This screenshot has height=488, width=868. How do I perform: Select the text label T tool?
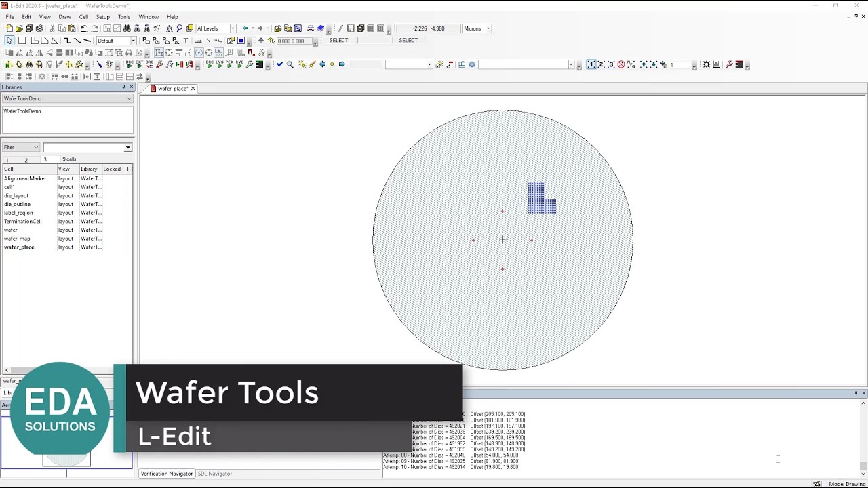click(185, 41)
